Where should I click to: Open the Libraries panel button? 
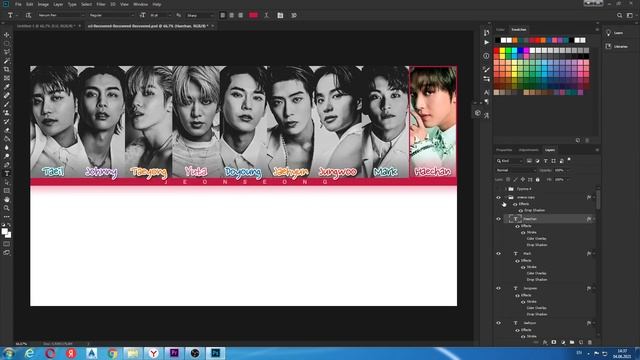(617, 47)
